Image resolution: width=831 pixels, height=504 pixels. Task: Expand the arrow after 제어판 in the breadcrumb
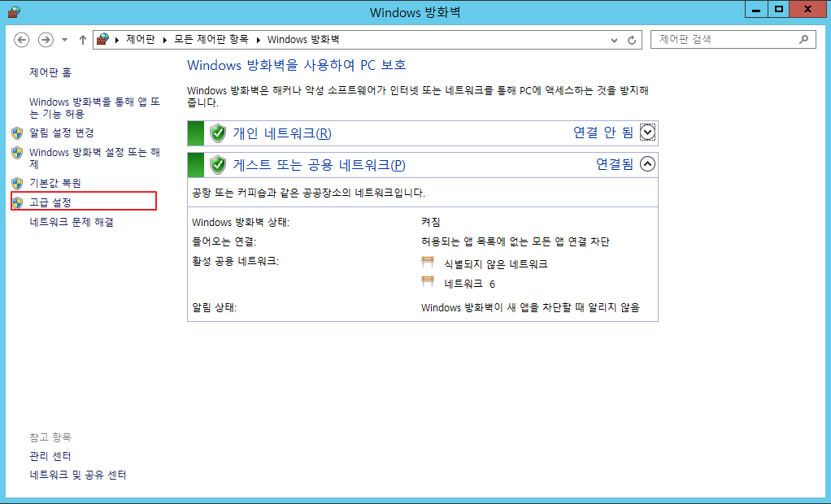click(165, 40)
